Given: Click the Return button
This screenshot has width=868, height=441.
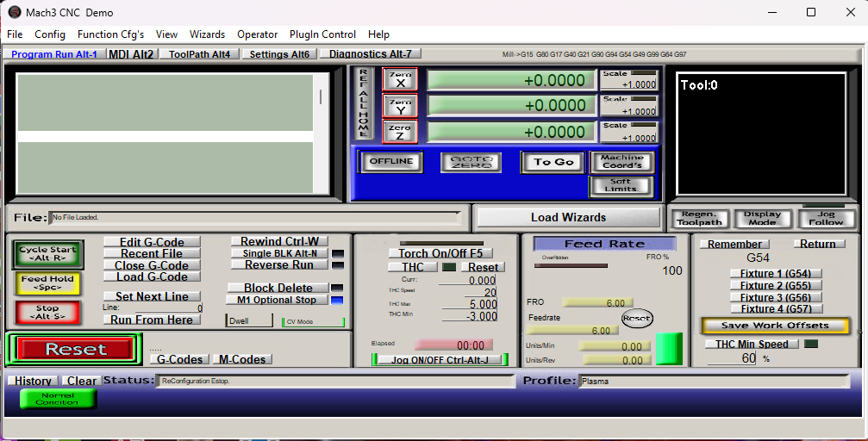Looking at the screenshot, I should click(x=818, y=244).
